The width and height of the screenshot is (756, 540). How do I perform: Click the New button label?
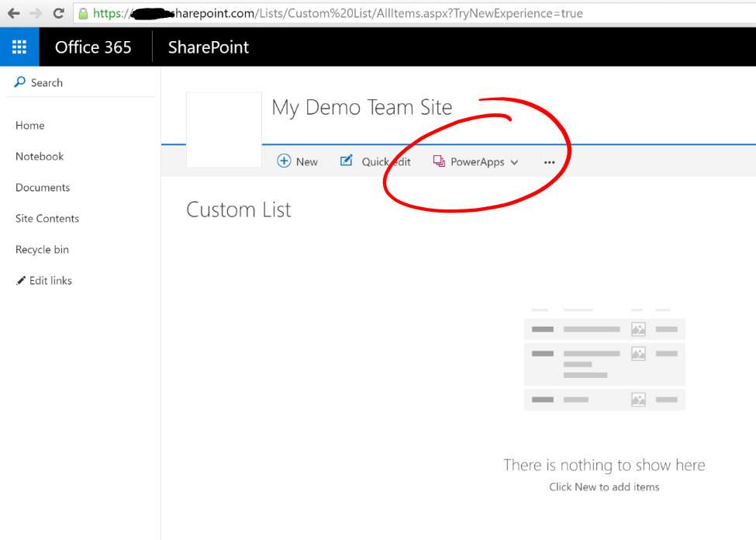306,162
